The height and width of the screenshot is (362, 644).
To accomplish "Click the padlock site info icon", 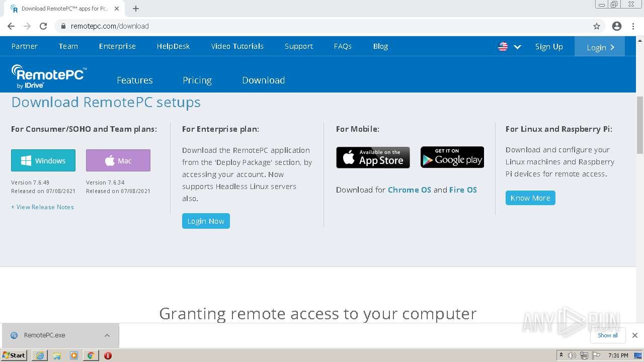I will point(63,26).
